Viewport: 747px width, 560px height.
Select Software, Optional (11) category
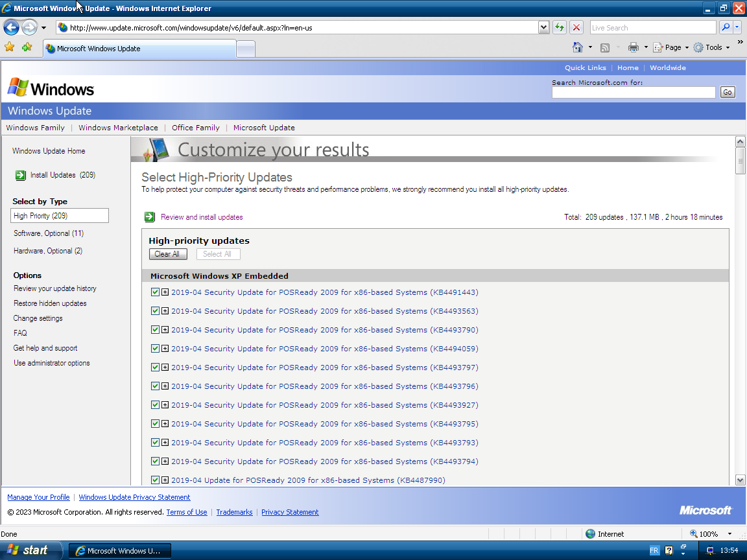tap(49, 233)
